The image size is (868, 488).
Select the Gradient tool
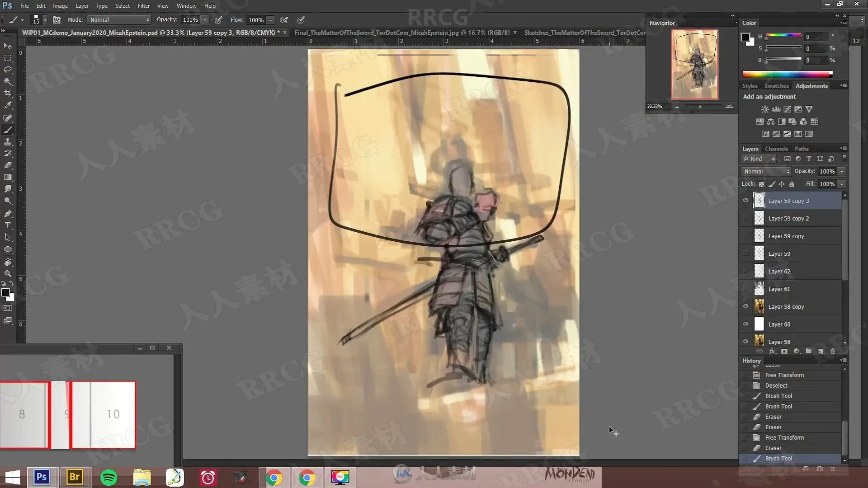[x=8, y=177]
